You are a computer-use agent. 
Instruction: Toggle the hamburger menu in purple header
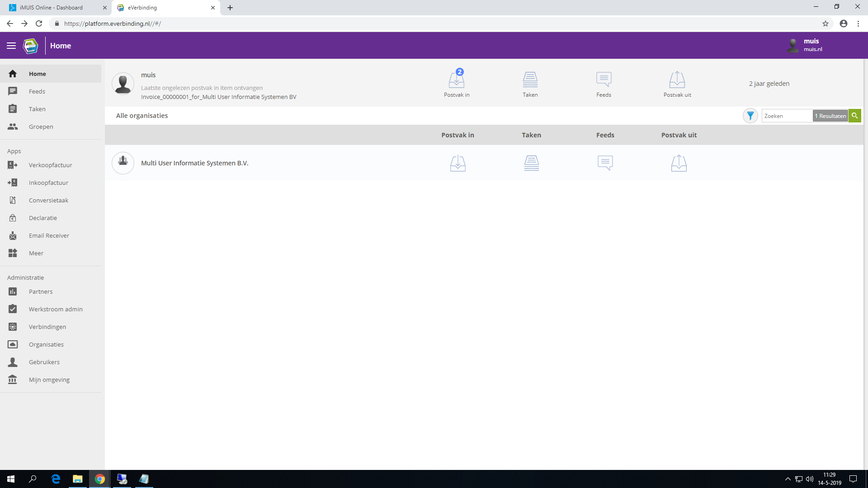click(11, 46)
